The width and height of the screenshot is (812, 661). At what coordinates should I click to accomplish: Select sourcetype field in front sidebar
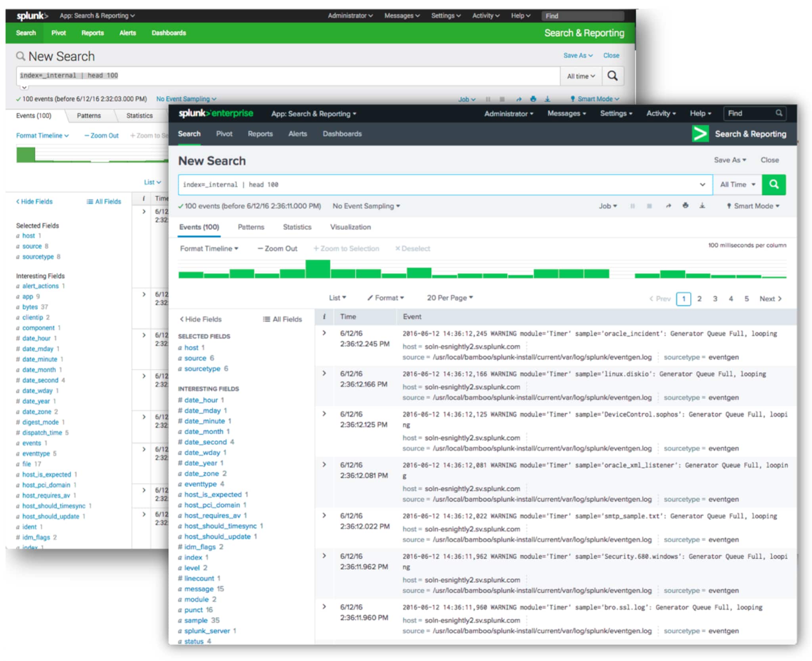202,368
